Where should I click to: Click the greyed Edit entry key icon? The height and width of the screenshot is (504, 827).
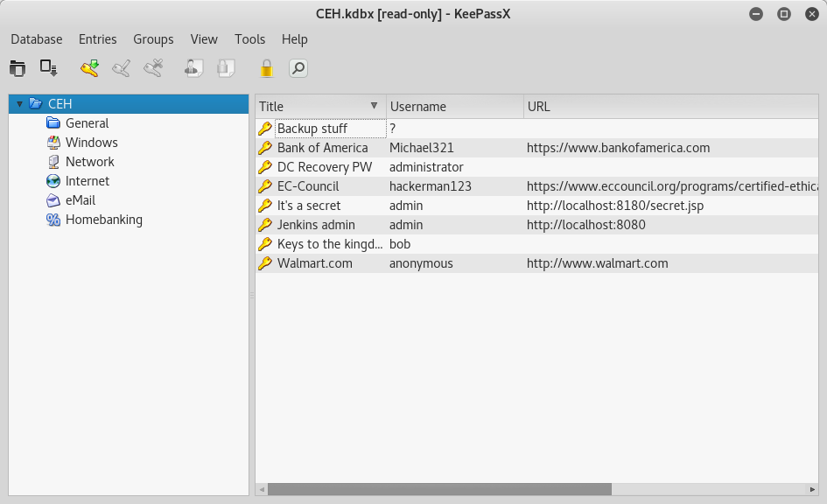122,68
